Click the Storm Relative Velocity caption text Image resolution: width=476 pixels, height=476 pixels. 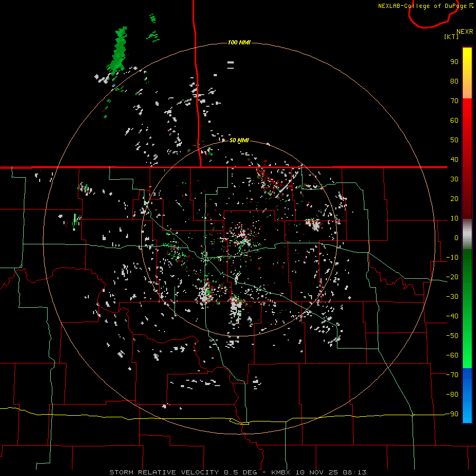click(x=164, y=472)
